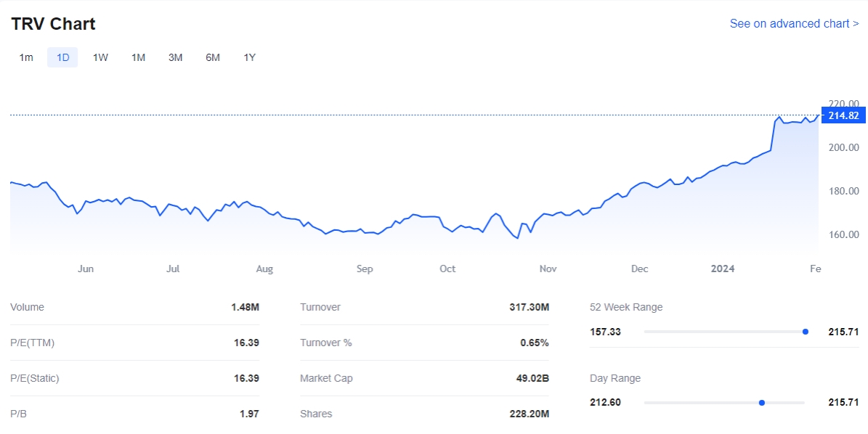868x434 pixels.
Task: Switch chart to 3M timeframe
Action: 175,57
